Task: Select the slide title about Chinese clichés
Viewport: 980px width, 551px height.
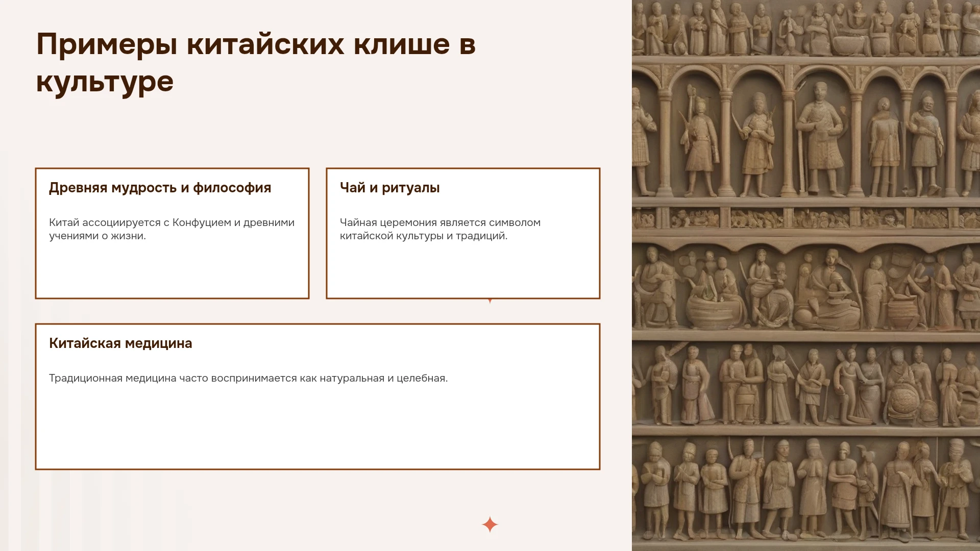Action: tap(256, 63)
